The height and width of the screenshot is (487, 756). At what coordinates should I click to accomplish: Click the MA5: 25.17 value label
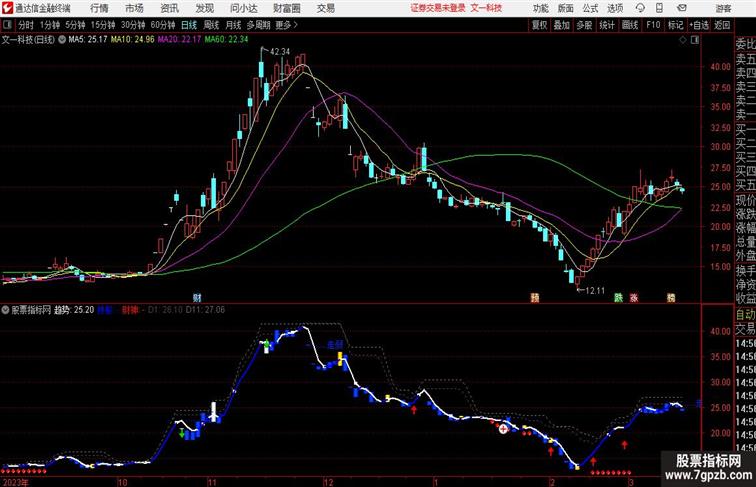(87, 40)
